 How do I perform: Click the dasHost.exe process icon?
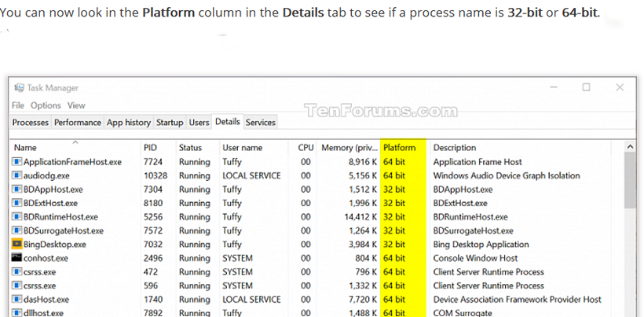[x=17, y=300]
